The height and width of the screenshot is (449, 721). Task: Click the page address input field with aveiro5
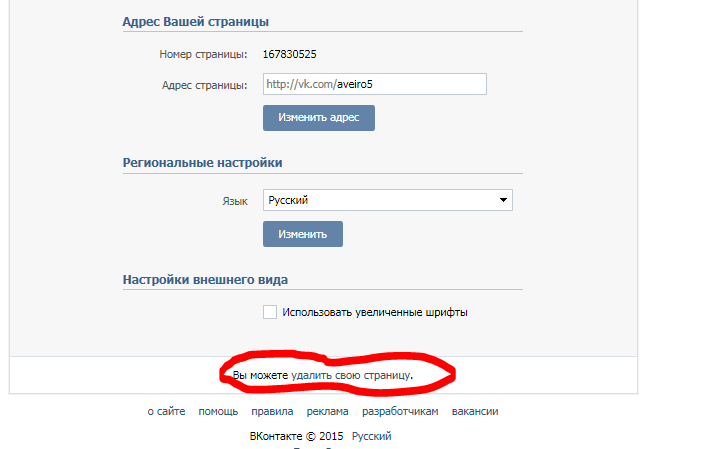[x=375, y=84]
